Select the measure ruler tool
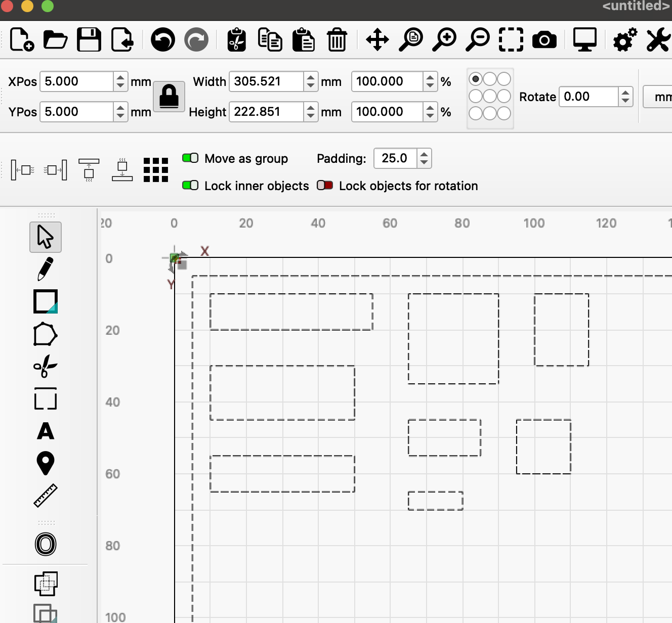672x623 pixels. pyautogui.click(x=45, y=496)
